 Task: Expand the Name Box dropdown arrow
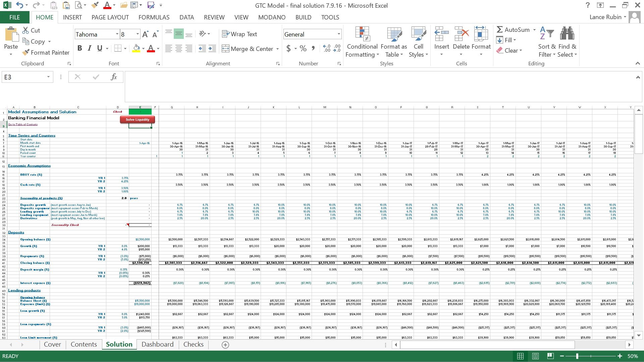[48, 77]
